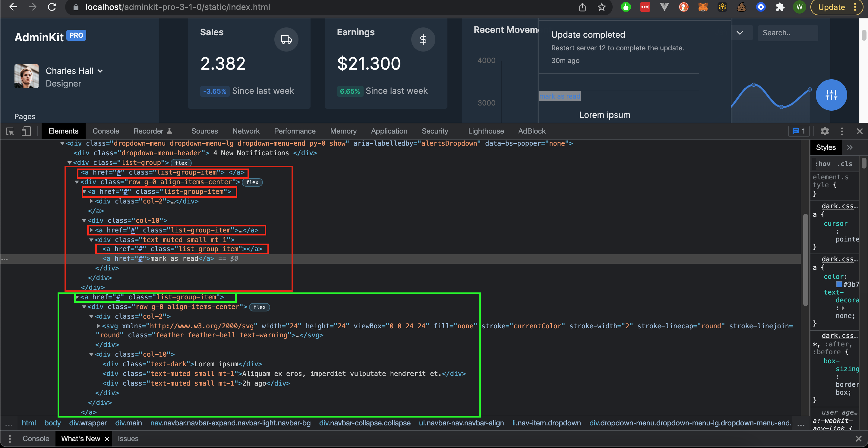Click the truck icon on Sales card
Image resolution: width=868 pixels, height=448 pixels.
[x=286, y=39]
